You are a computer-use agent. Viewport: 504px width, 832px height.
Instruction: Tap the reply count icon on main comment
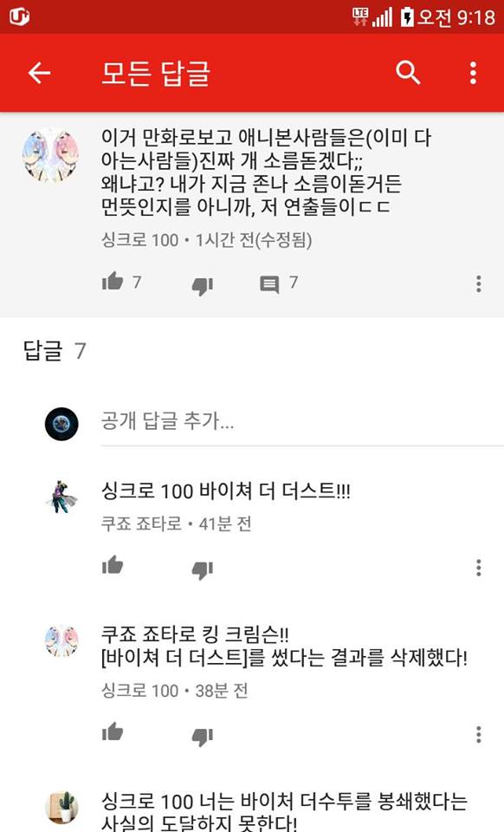click(x=270, y=284)
